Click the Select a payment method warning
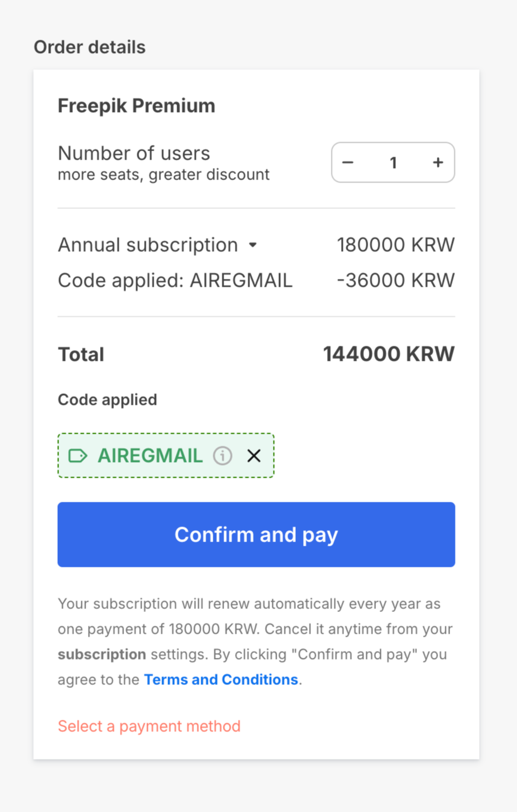517x812 pixels. tap(149, 726)
